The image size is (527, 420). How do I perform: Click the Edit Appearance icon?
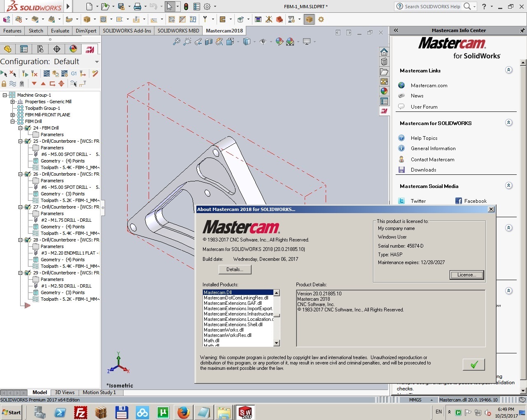tap(280, 42)
